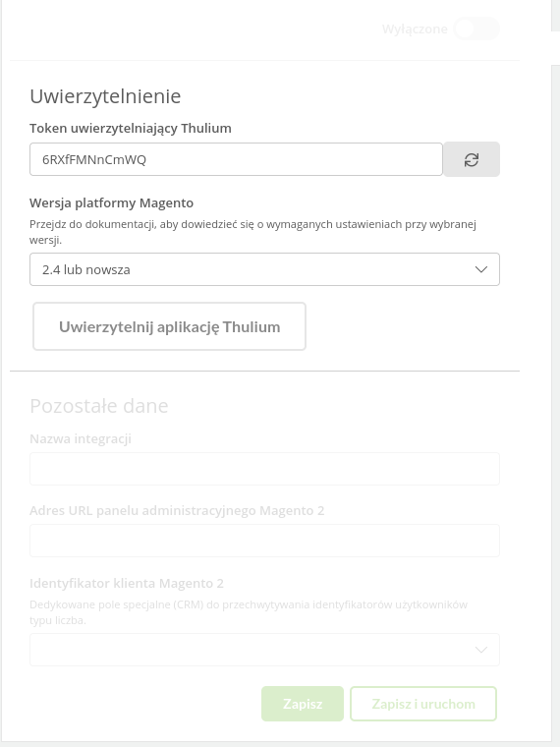Click the Pozostałe dane heading

point(99,406)
